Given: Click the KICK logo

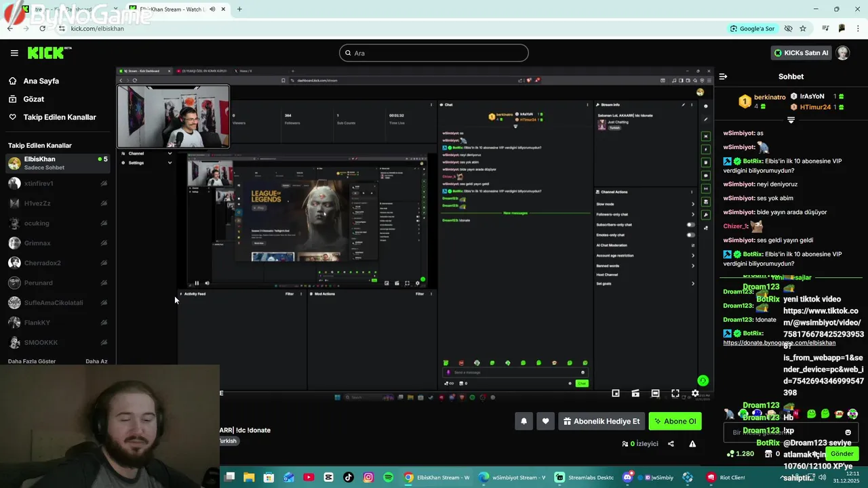Looking at the screenshot, I should tap(49, 53).
